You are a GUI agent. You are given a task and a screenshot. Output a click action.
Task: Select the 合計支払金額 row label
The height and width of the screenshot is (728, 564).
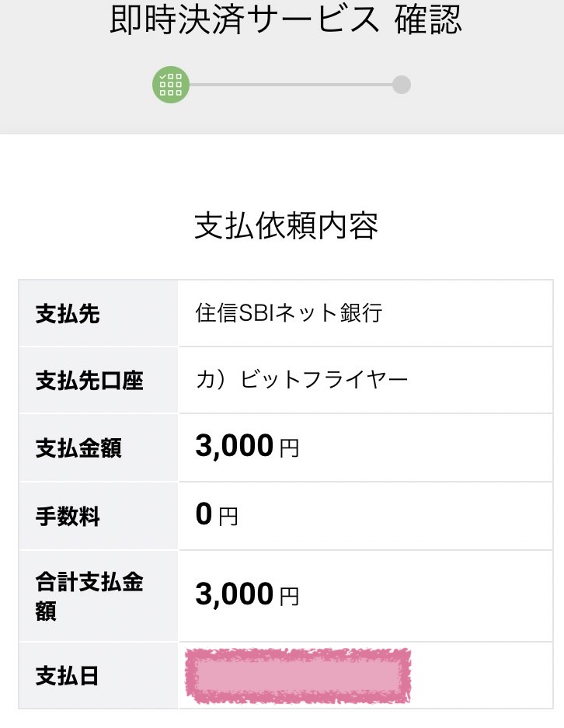[89, 596]
